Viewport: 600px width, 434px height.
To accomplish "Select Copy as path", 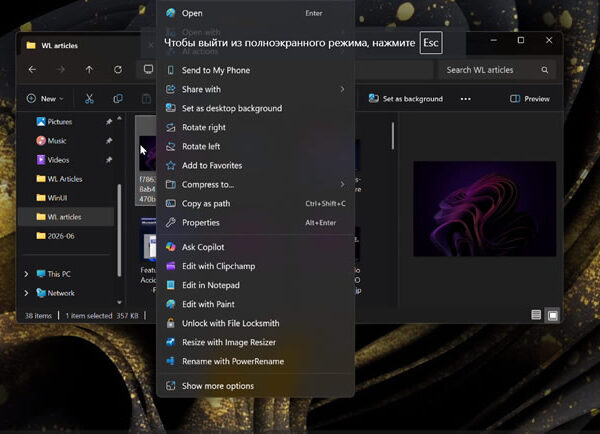I will coord(255,204).
